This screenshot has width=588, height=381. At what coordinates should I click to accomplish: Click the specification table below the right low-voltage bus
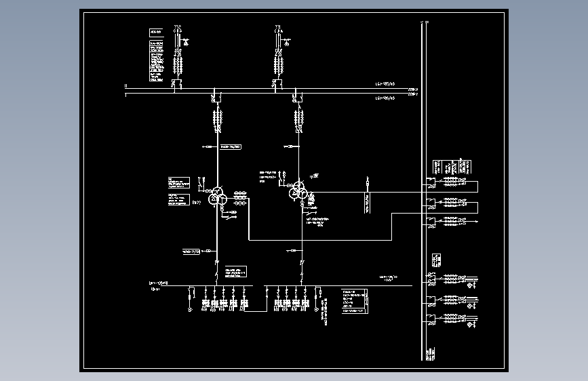355,301
